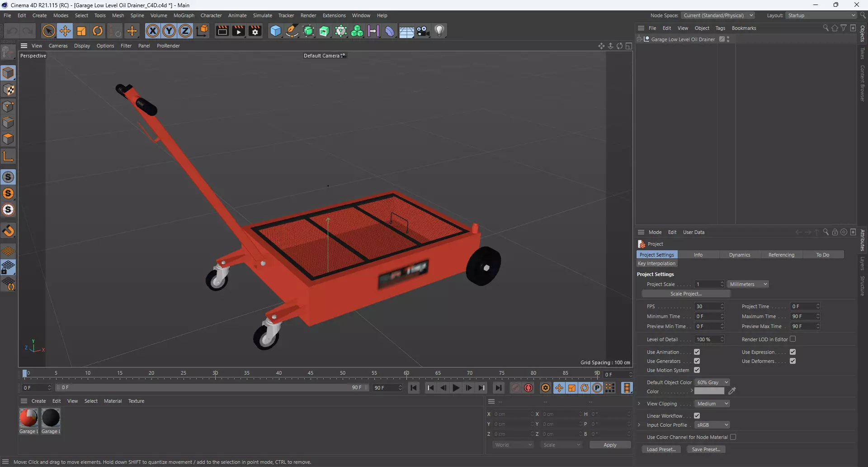Click the Save Preset button
The width and height of the screenshot is (868, 467).
point(706,449)
